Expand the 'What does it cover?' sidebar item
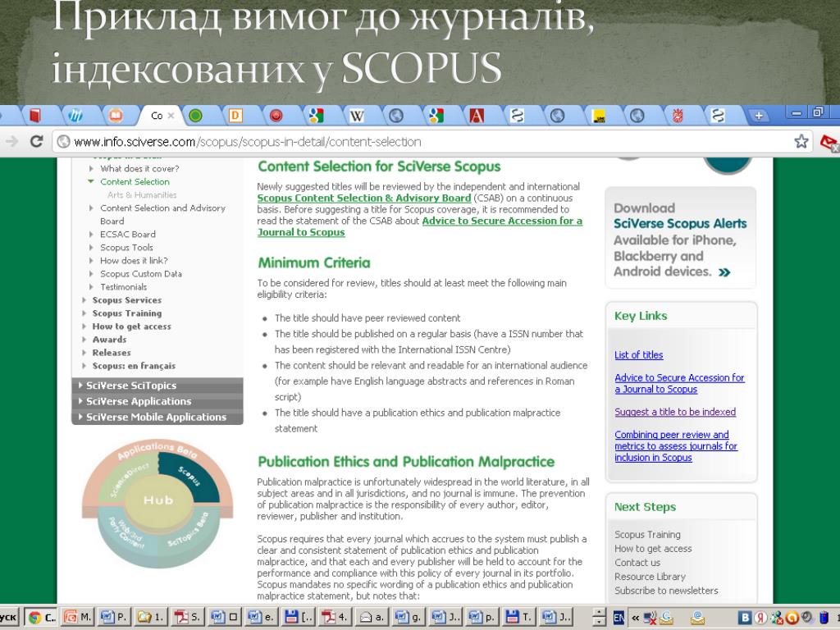840x630 pixels. coord(91,168)
